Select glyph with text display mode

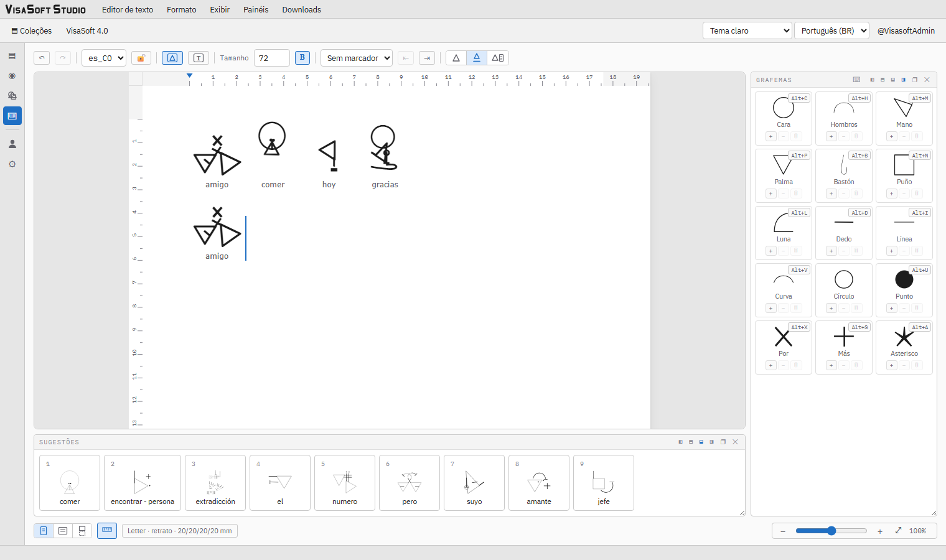coord(498,58)
